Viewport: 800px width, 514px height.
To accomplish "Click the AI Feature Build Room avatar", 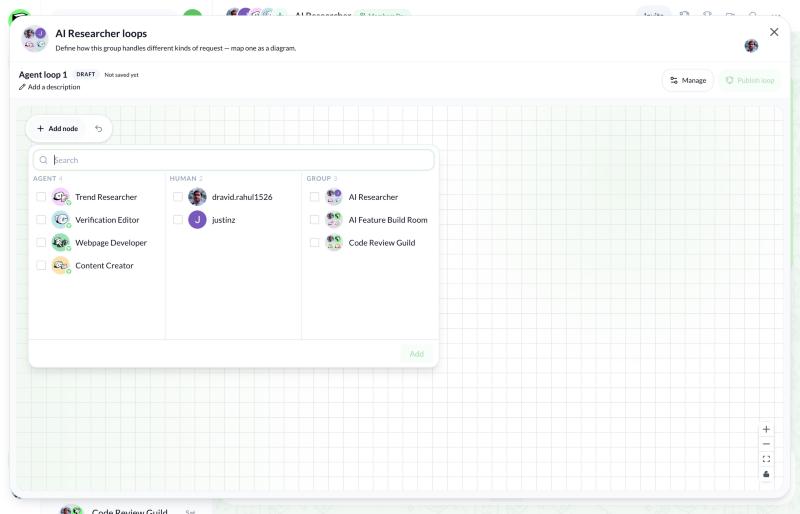I will pos(334,219).
